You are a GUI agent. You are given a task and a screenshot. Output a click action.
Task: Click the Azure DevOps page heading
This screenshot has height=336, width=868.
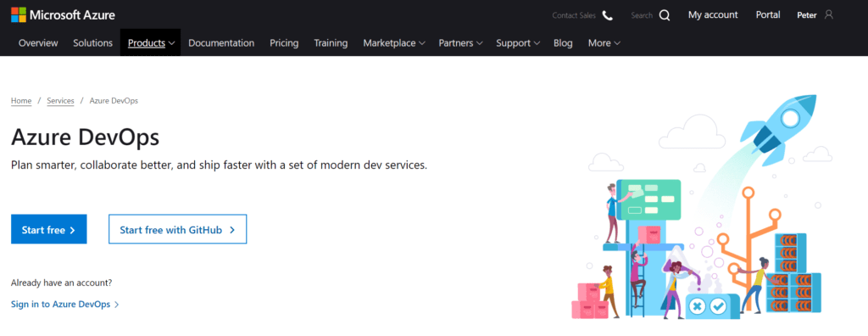tap(86, 137)
